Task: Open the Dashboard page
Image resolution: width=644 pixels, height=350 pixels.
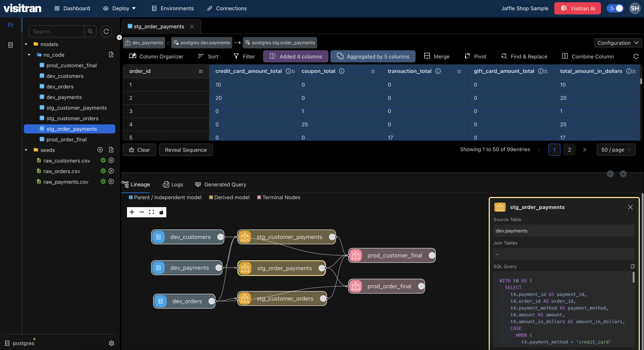Action: (72, 8)
